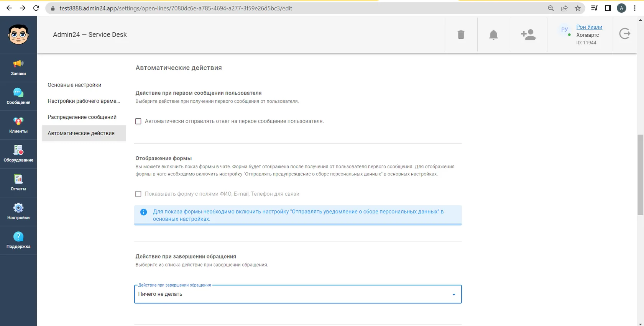The image size is (644, 326).
Task: Toggle show form with ФИО fields checkbox
Action: pos(138,194)
